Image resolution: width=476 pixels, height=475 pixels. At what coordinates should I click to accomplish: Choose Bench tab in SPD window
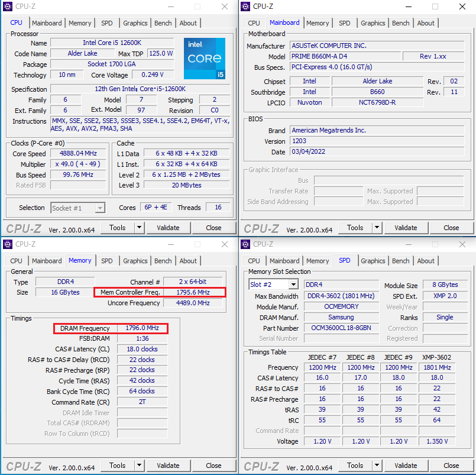coord(401,261)
